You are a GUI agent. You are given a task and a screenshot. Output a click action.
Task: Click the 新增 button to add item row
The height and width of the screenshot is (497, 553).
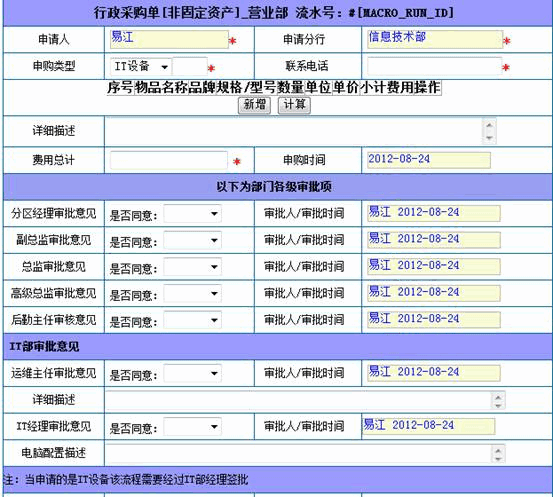[254, 105]
